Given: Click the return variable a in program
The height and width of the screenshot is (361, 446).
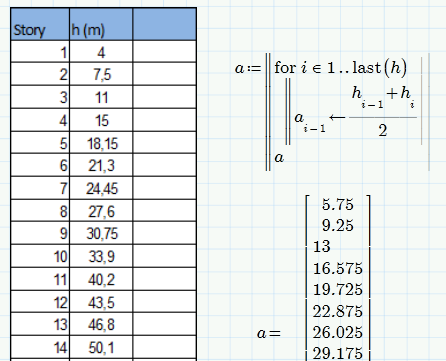Looking at the screenshot, I should 279,157.
